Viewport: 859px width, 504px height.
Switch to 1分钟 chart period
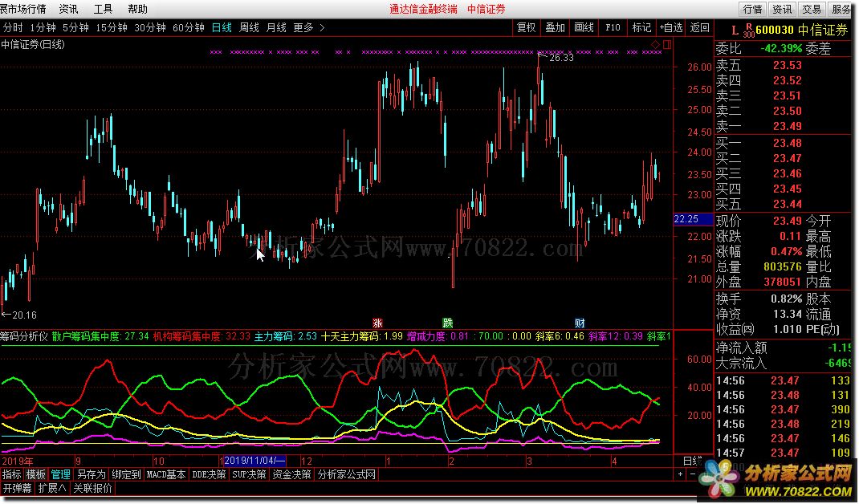(43, 27)
